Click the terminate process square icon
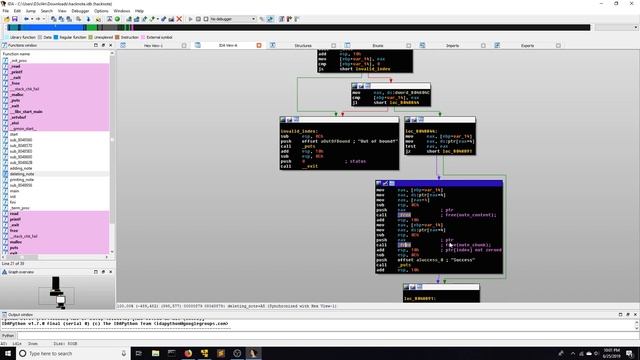The width and height of the screenshot is (640, 360). click(x=206, y=19)
